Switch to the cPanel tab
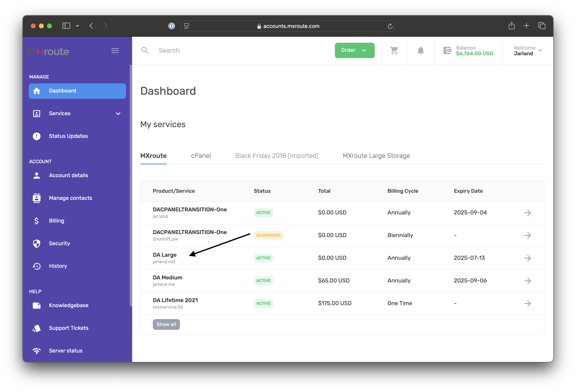This screenshot has height=392, width=576. tap(201, 156)
